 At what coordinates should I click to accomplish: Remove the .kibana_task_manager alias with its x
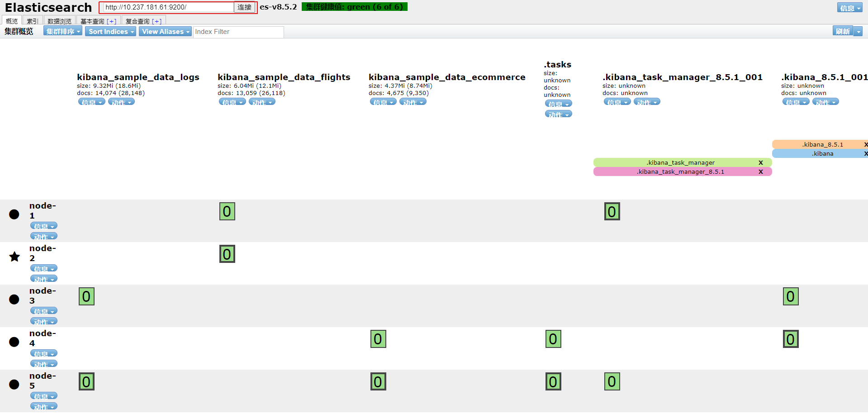(761, 162)
